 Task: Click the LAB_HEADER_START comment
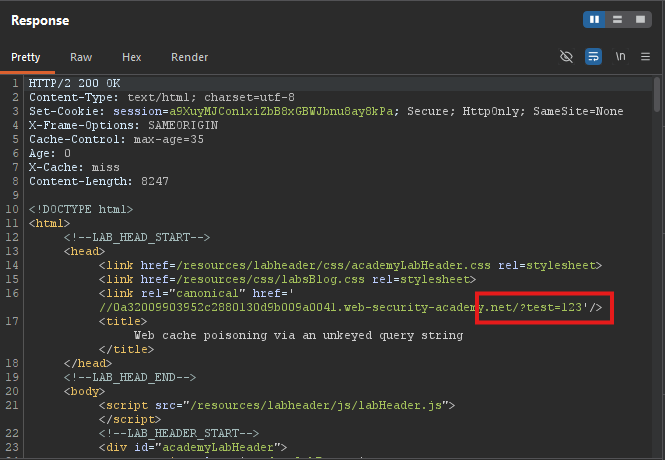click(179, 433)
